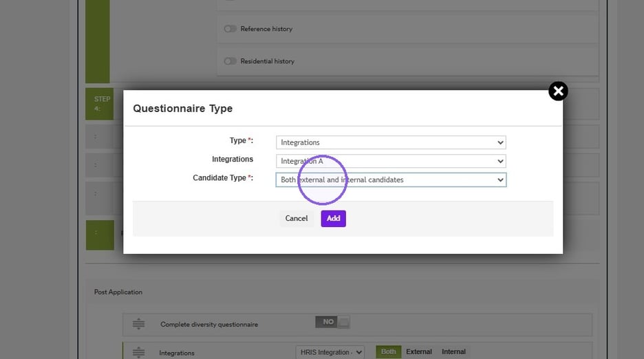
Task: Click the Complete diversity questionnaire label
Action: pos(209,325)
